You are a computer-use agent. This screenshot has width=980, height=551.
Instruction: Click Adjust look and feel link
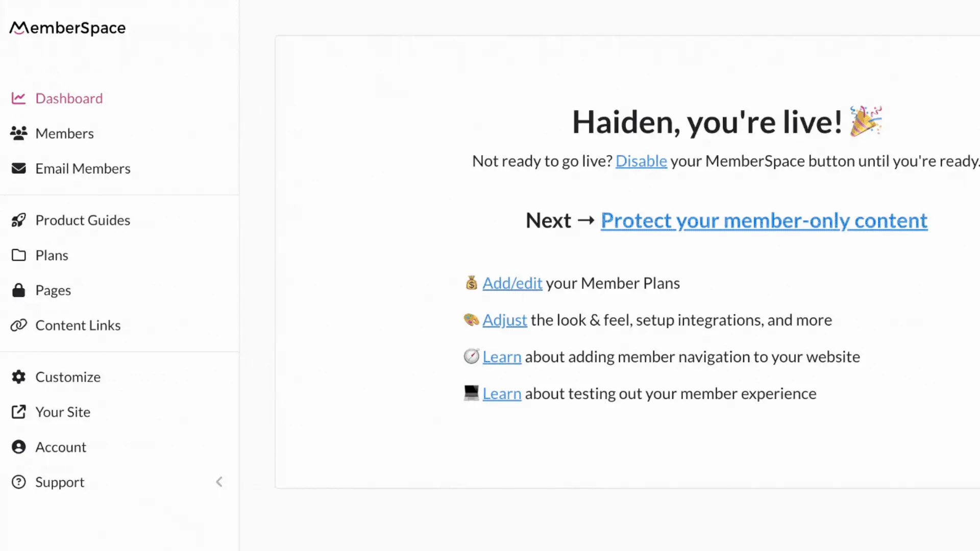pyautogui.click(x=505, y=319)
